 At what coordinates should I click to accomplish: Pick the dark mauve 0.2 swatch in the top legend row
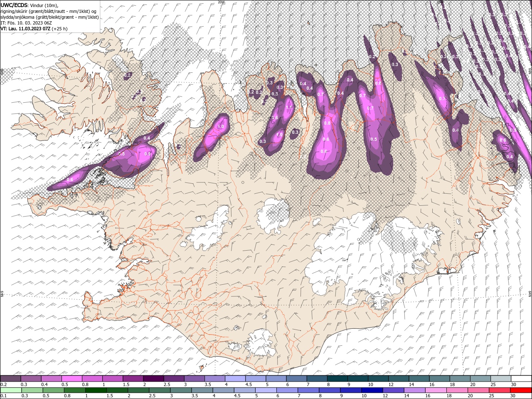(10, 379)
